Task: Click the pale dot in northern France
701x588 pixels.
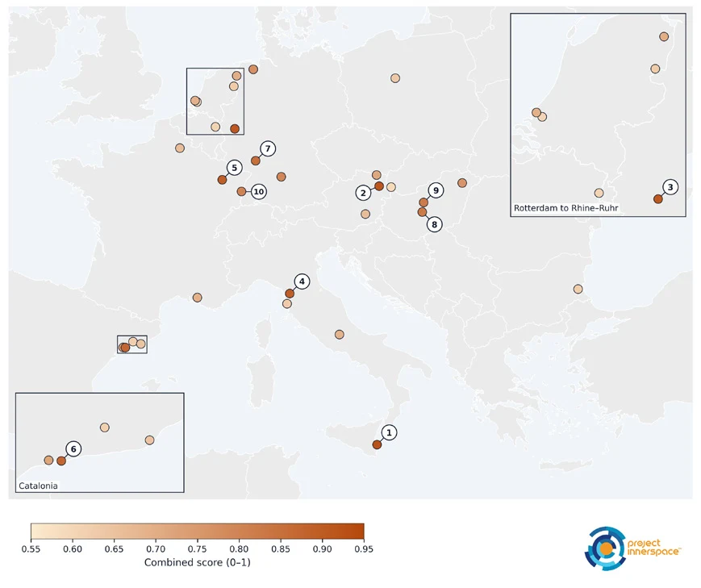Action: tap(180, 148)
